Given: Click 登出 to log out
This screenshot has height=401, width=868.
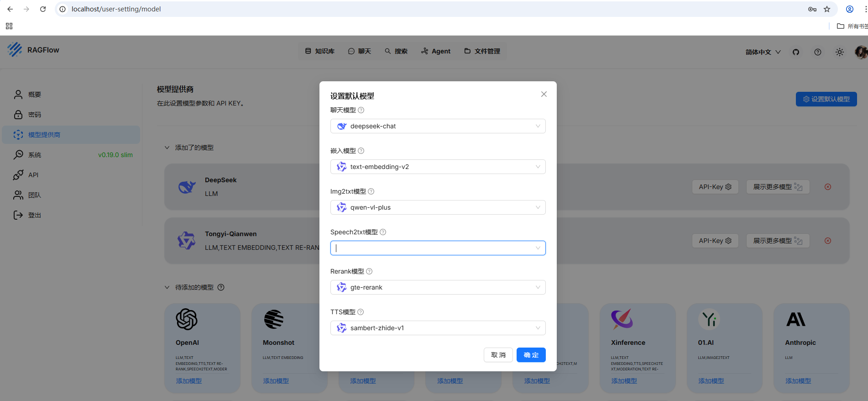Looking at the screenshot, I should (71, 215).
